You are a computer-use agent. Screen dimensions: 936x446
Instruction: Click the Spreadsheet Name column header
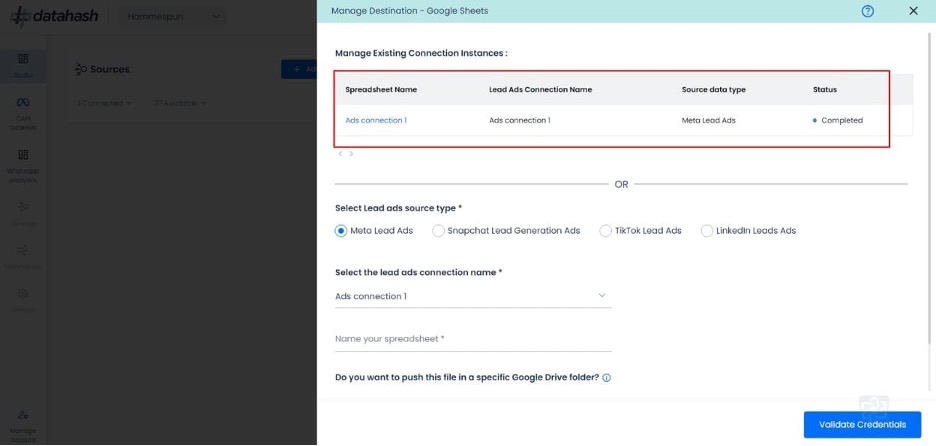pos(381,90)
